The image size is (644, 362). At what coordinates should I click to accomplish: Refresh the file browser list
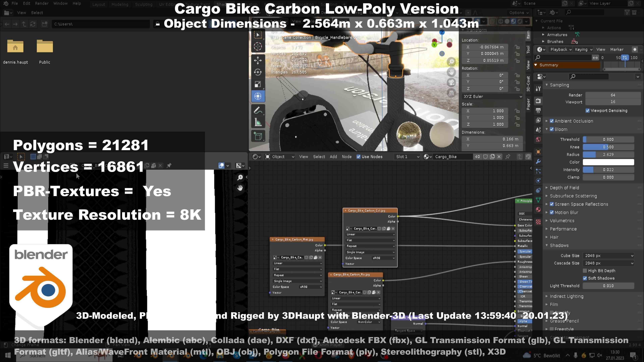point(33,24)
